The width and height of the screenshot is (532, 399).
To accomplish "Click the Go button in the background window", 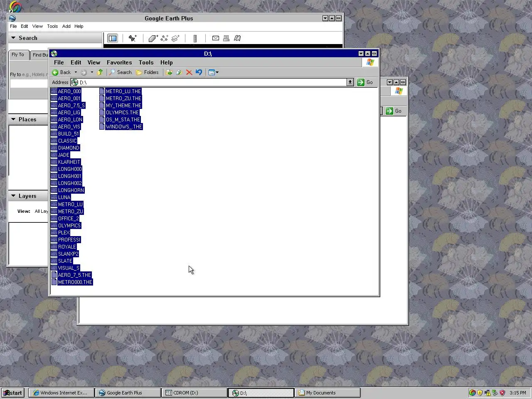I will (394, 111).
